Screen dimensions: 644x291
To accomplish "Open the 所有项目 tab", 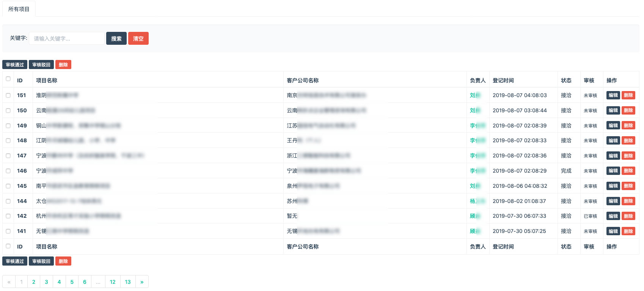I will coord(19,9).
